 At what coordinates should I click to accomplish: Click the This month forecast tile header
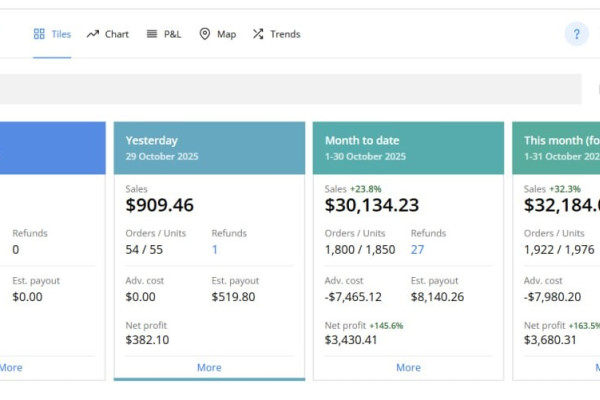(x=560, y=148)
